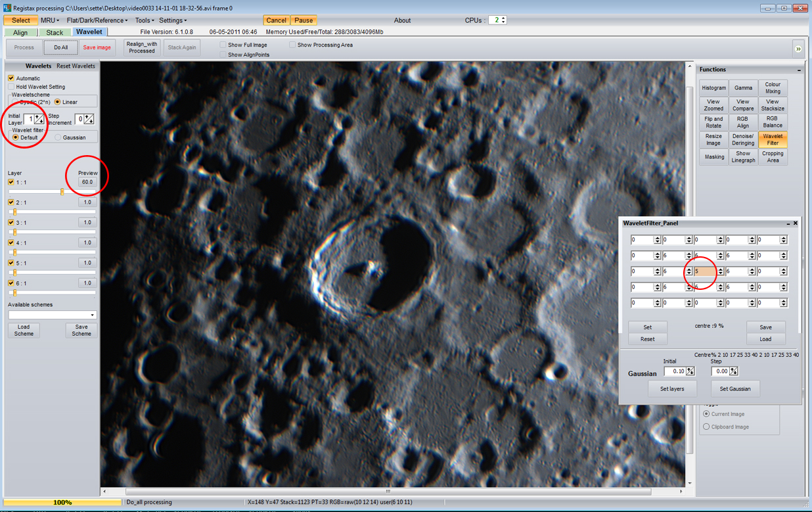This screenshot has height=512, width=812.
Task: Disable wavelet layer 1 : 1 checkbox
Action: tap(11, 183)
